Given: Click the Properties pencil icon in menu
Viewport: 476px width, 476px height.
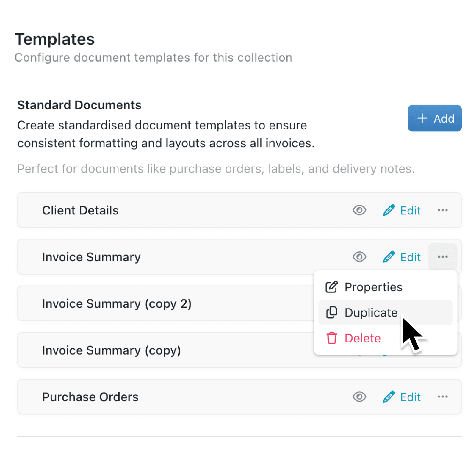Looking at the screenshot, I should pos(331,287).
